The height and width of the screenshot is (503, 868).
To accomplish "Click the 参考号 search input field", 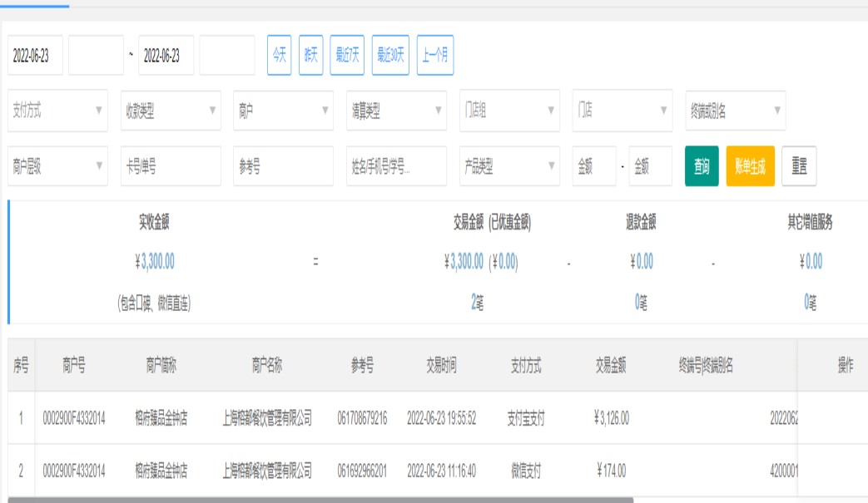I will coord(283,166).
